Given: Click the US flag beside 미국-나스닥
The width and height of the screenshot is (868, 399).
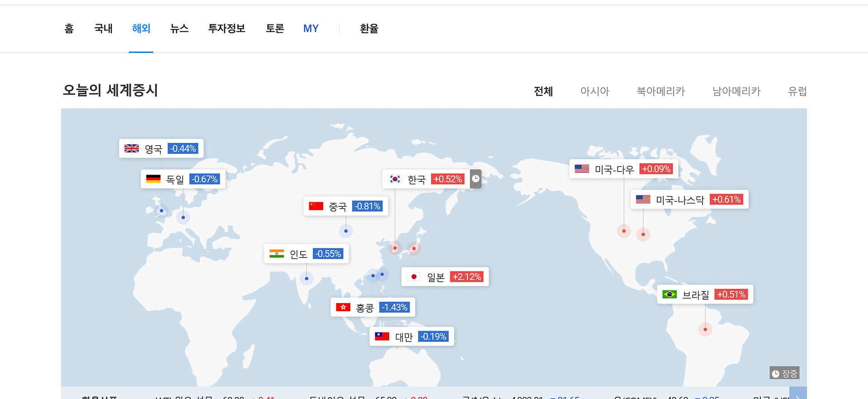Looking at the screenshot, I should coord(643,199).
